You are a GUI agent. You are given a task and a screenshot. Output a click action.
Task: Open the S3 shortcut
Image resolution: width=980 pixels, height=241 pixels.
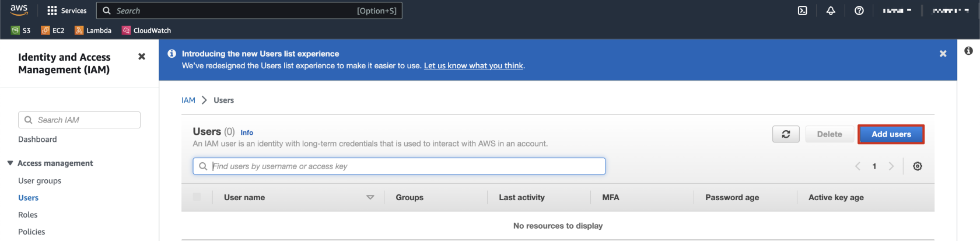click(x=21, y=30)
